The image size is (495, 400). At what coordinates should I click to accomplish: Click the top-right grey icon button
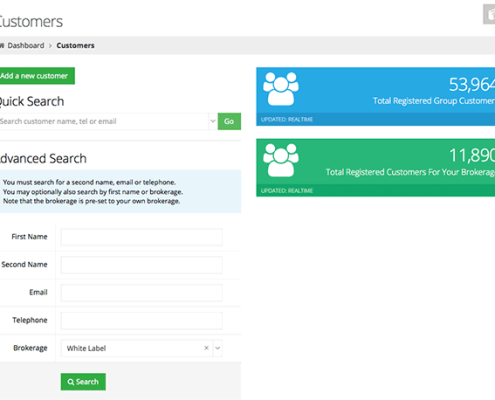click(489, 14)
